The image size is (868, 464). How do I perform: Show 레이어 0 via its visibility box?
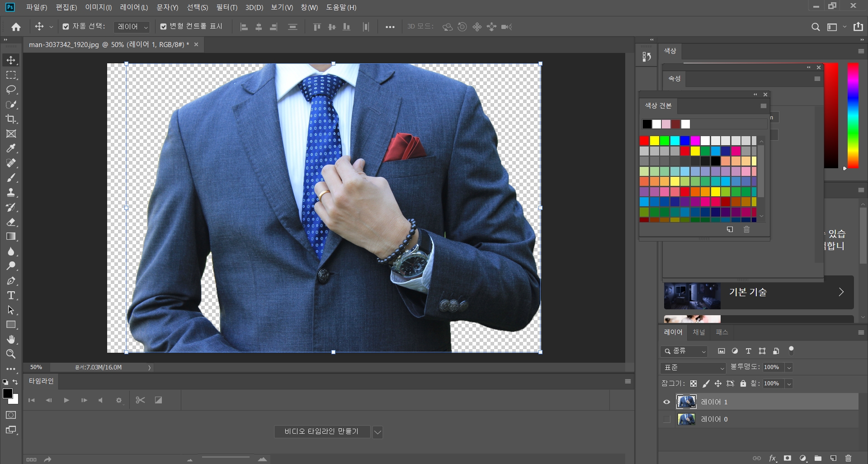click(666, 419)
